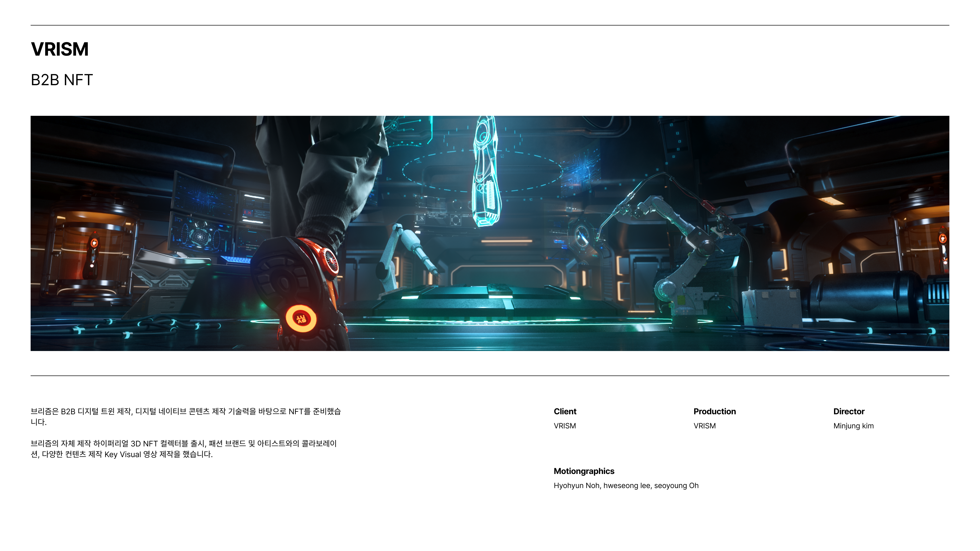Click the name Minjung kim
The image size is (980, 551).
pos(853,426)
